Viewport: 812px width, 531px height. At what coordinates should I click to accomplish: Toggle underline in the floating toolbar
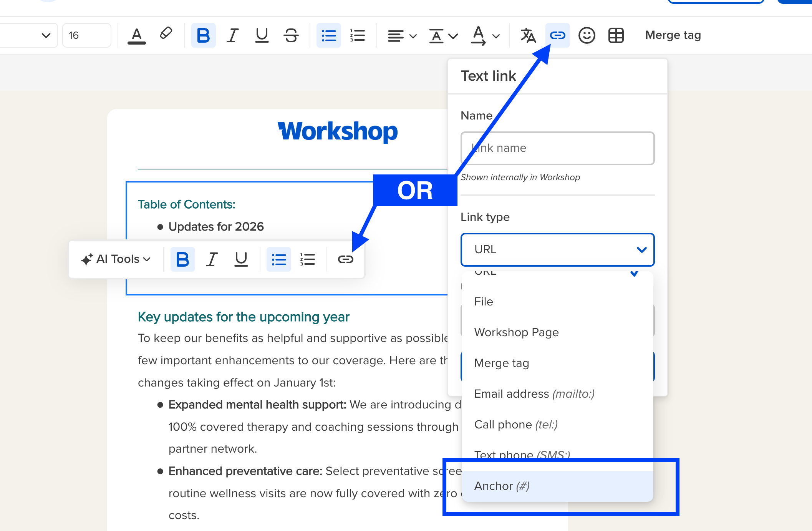[x=241, y=259]
